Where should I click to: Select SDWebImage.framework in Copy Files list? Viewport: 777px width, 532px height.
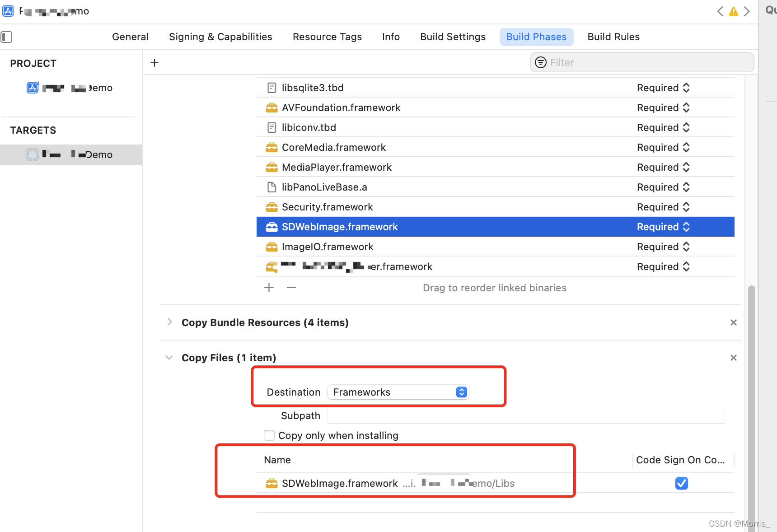tap(495, 483)
